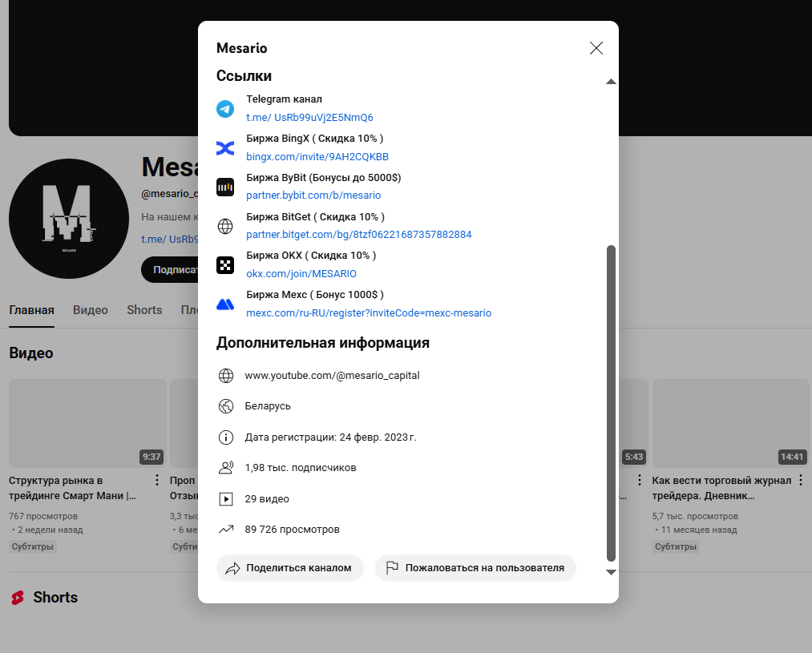Click the Telegram channel icon
Viewport: 812px width, 653px height.
tap(225, 109)
